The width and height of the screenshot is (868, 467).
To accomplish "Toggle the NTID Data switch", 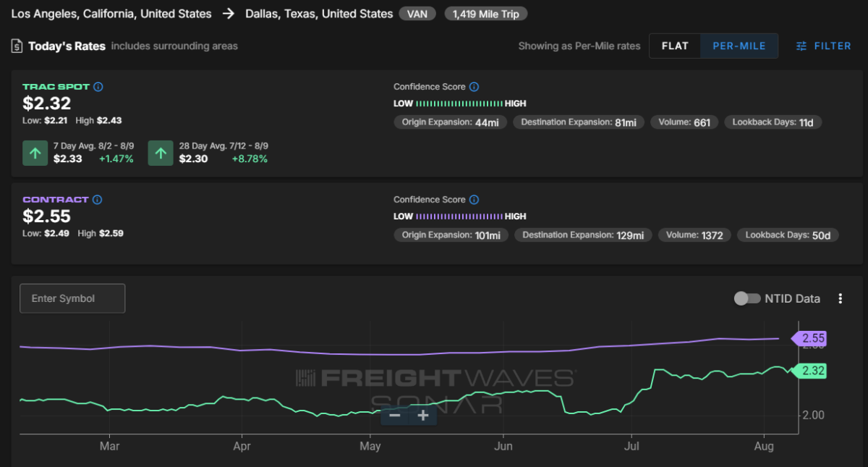I will point(747,298).
